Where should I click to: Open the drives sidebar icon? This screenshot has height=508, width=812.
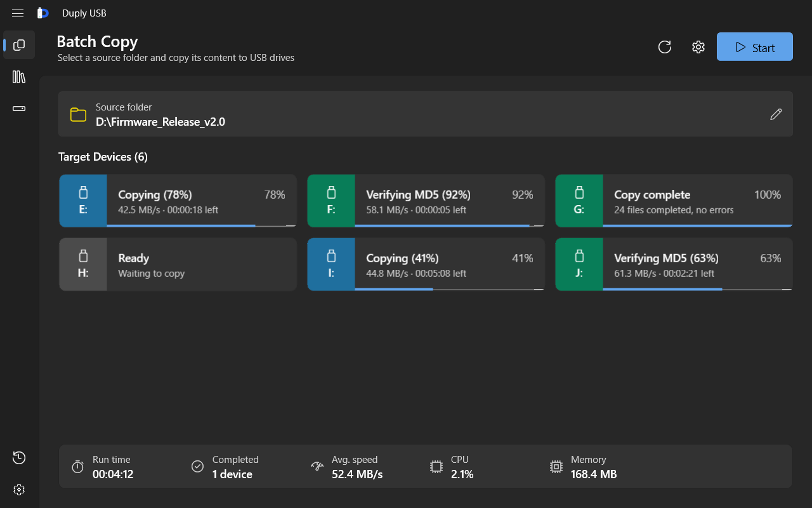tap(19, 109)
